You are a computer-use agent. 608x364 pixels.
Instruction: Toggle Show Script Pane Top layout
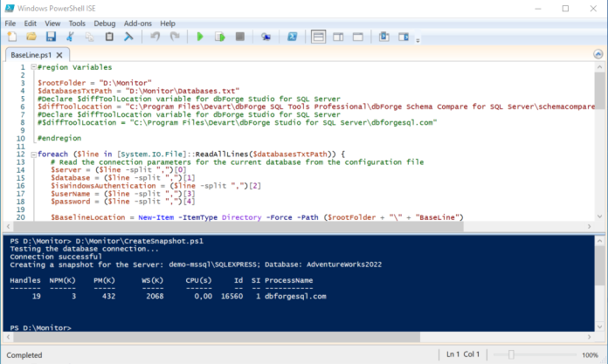[x=318, y=37]
